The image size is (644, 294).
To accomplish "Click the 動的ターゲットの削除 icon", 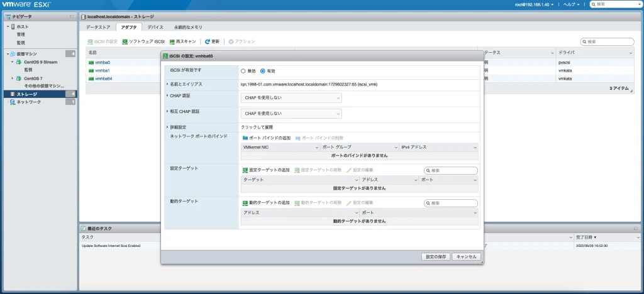I will pyautogui.click(x=297, y=202).
